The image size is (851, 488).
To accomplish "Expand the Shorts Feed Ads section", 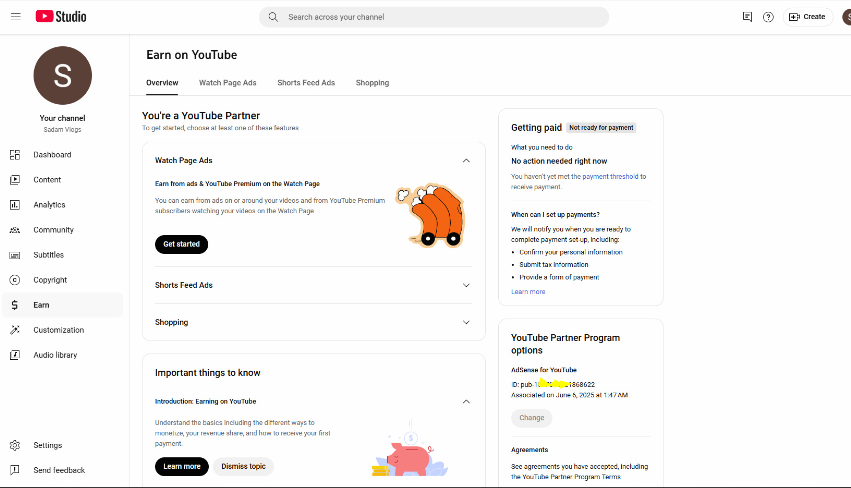I will (466, 286).
